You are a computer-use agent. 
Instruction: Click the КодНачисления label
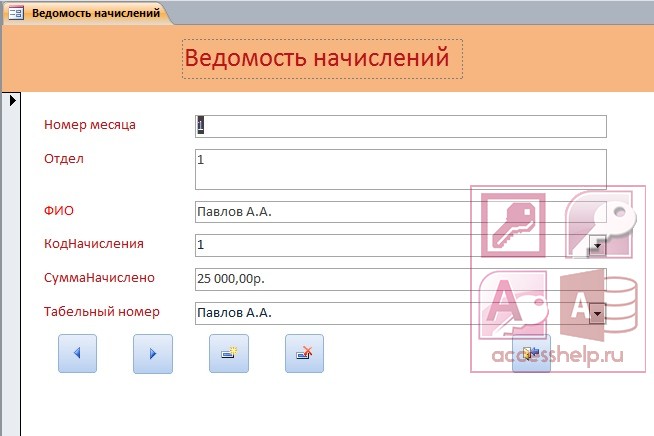94,244
